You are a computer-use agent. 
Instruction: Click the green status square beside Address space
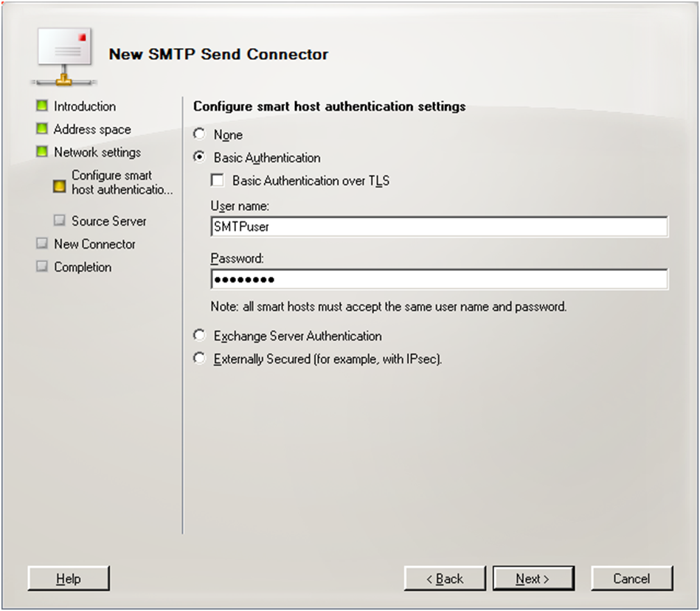click(x=42, y=128)
